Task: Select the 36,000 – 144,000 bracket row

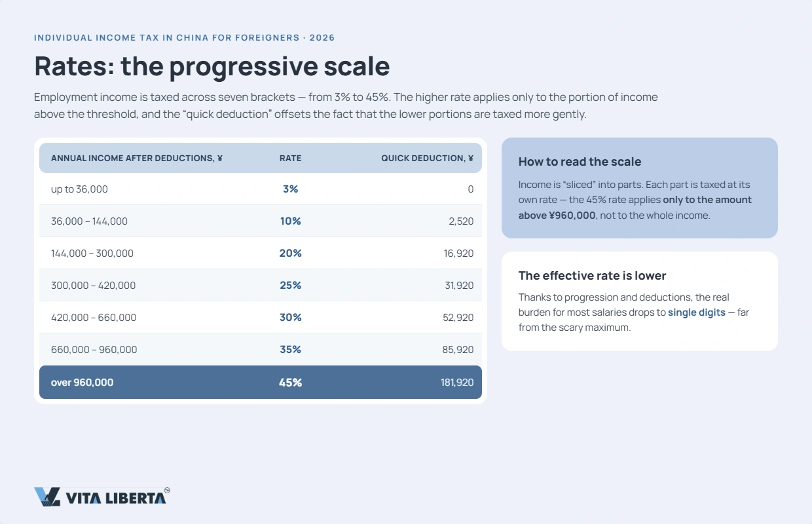Action: (261, 221)
